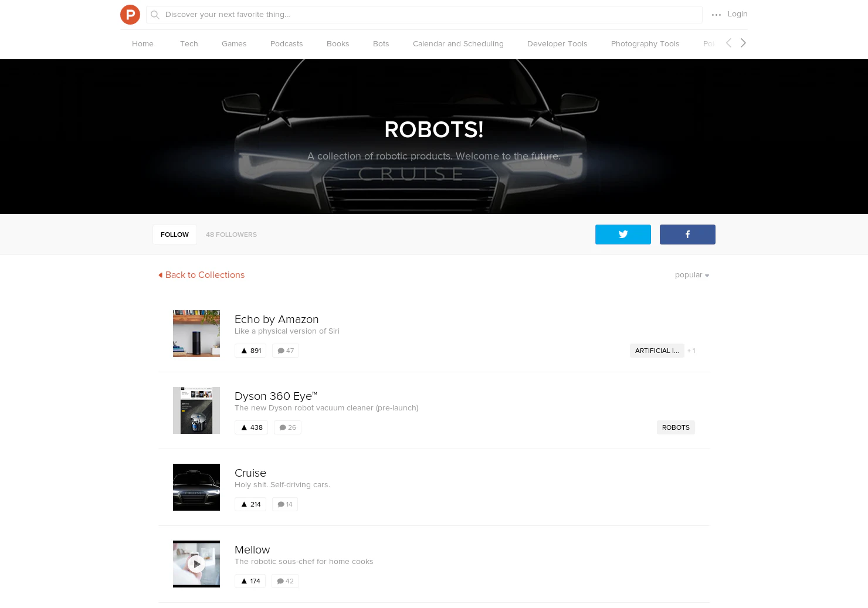Expand the +1 extra tags on Echo
868x608 pixels.
[x=691, y=351]
